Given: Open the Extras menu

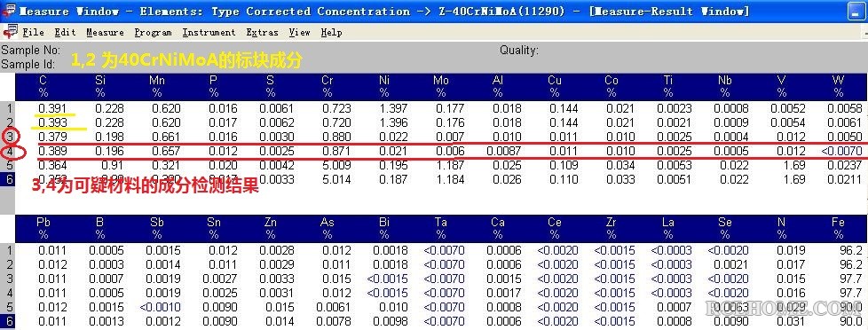Looking at the screenshot, I should coord(262,33).
